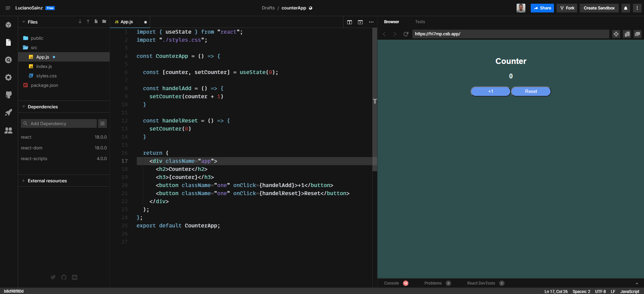Go forward in the preview browser
The image size is (644, 294).
point(395,34)
